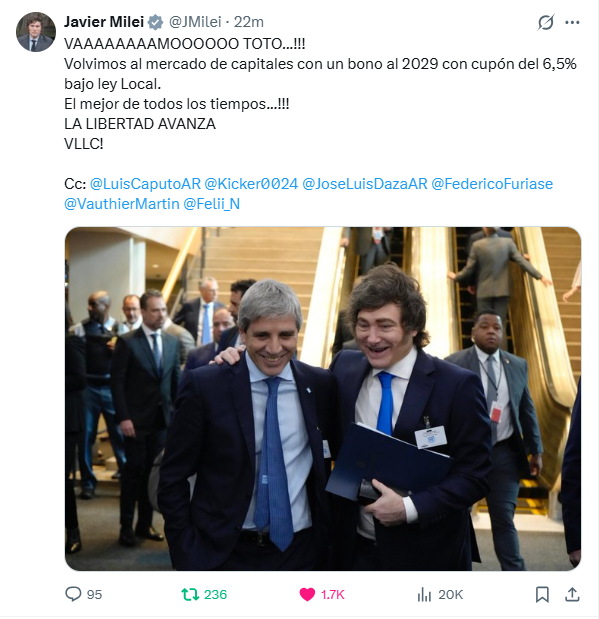Open the Javier Milei display name

pos(104,22)
